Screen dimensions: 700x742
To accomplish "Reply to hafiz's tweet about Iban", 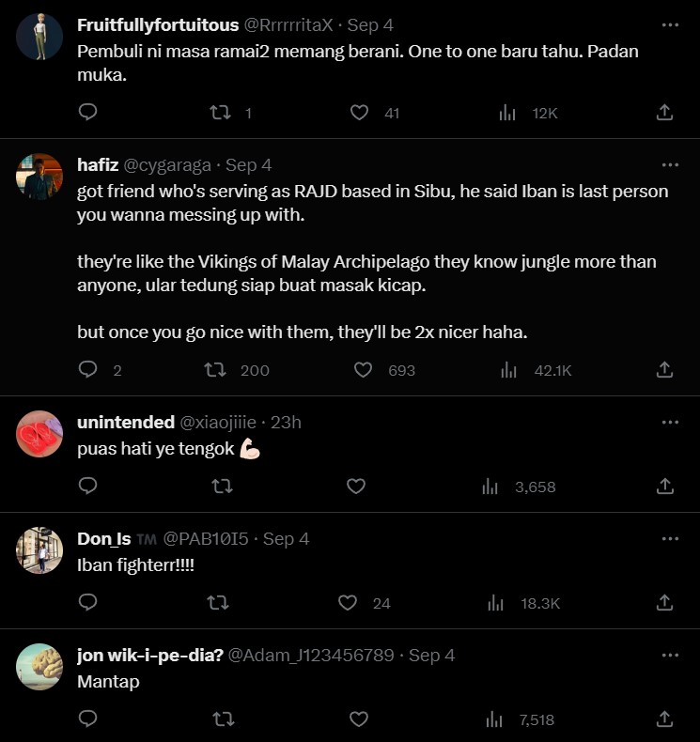I will pos(88,370).
